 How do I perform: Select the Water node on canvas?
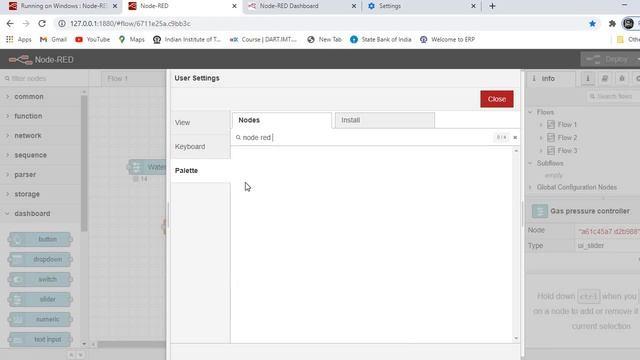148,167
